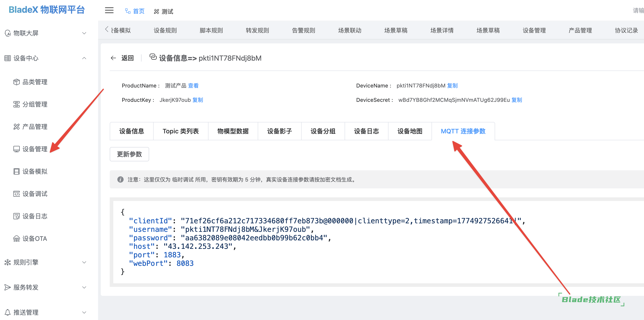The image size is (644, 320).
Task: Select the 物模型数据 tab
Action: point(233,131)
